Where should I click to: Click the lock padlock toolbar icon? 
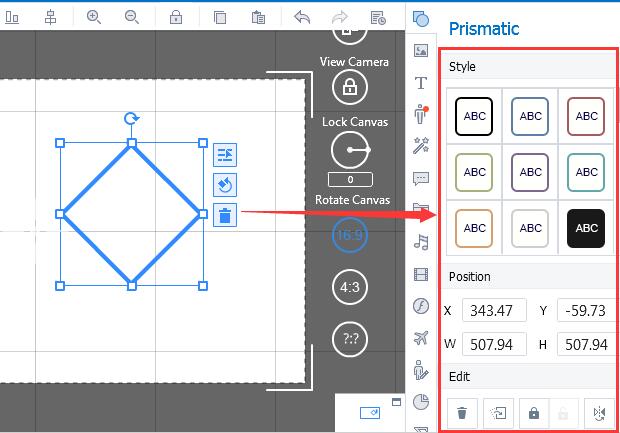pos(176,17)
